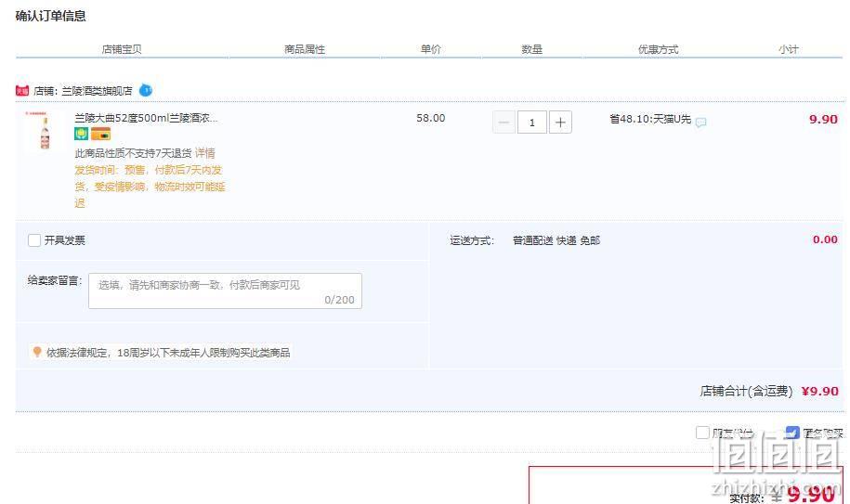The width and height of the screenshot is (850, 504).
Task: Open the blue chat icon beside 兰陵酒类旗舰店
Action: click(145, 90)
